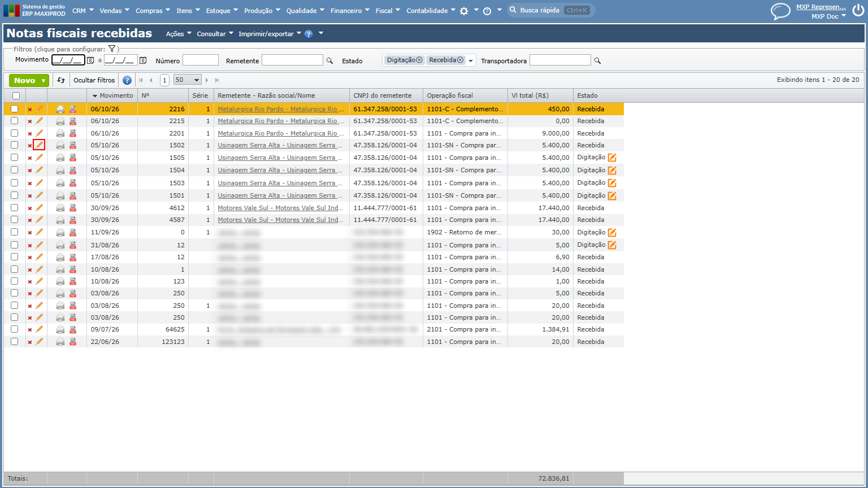Click the Busca rápida search box
868x488 pixels.
550,10
